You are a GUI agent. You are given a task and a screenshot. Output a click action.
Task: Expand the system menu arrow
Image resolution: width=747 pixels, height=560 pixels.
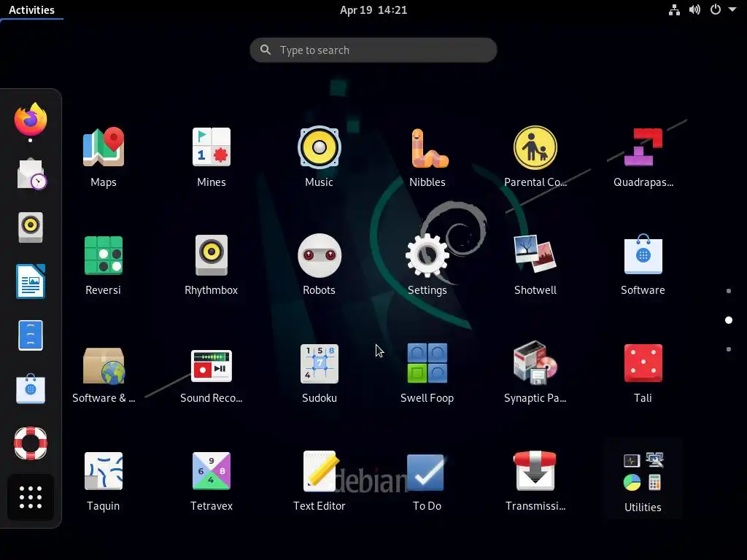click(x=732, y=9)
